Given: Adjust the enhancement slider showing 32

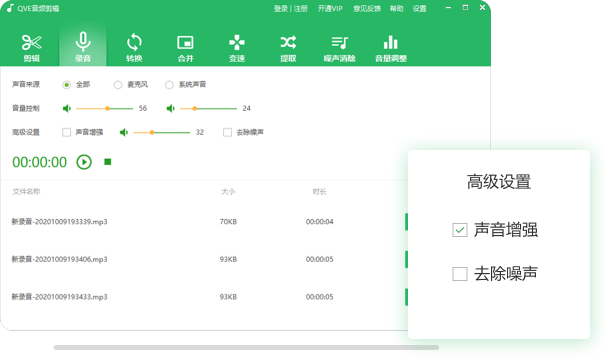Looking at the screenshot, I should coord(162,132).
